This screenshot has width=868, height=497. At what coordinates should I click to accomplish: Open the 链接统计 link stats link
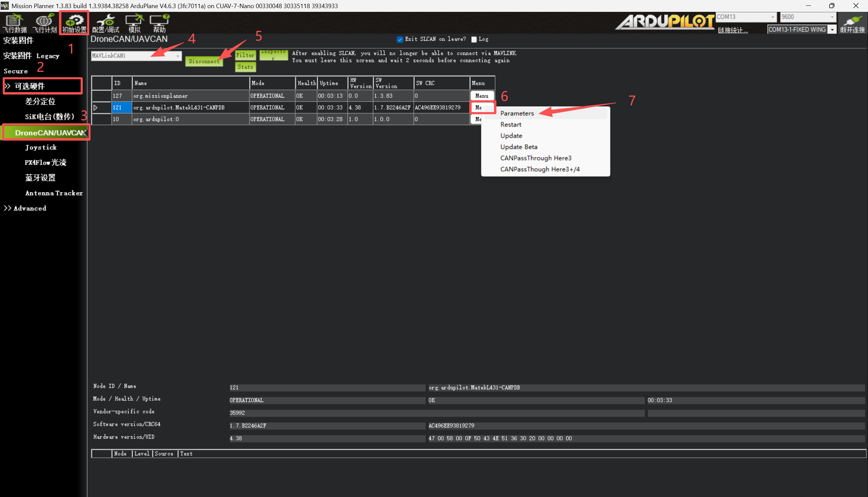pos(733,30)
